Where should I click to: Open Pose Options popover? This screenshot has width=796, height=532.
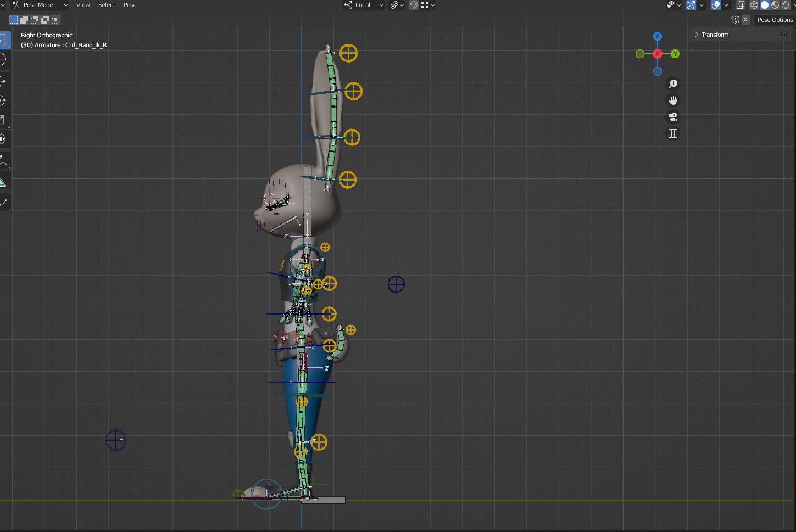[775, 20]
